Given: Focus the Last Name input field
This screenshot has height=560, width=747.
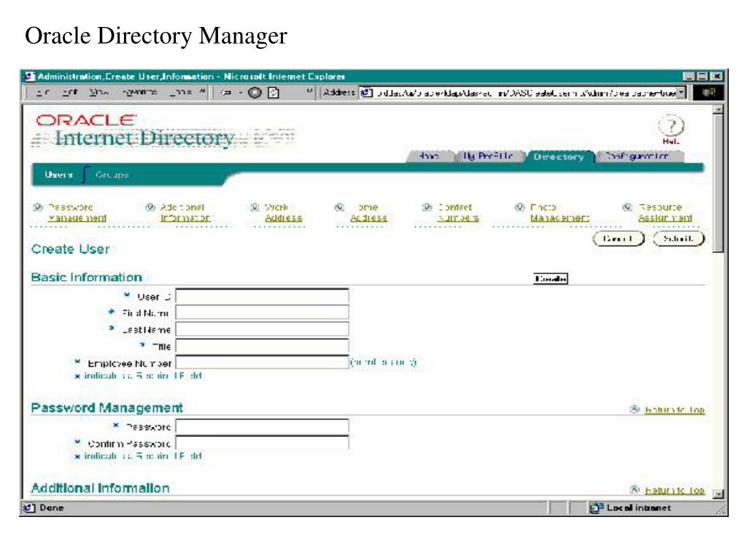Looking at the screenshot, I should [262, 329].
